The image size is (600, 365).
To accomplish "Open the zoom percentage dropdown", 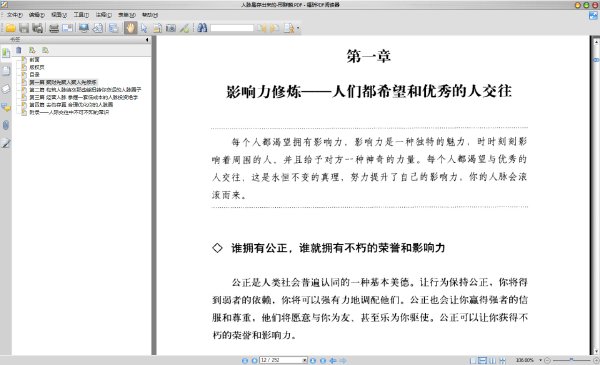I will 541,360.
